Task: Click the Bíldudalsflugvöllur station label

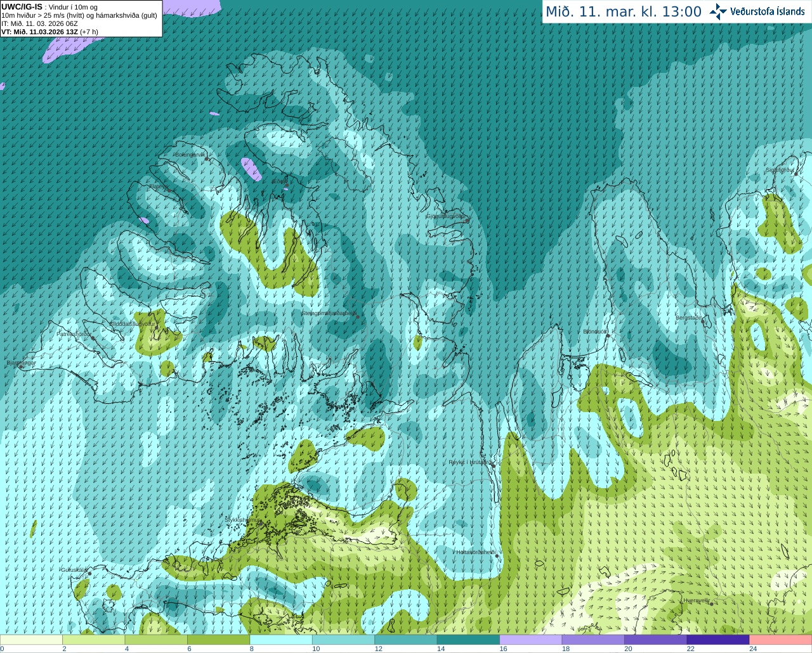Action: [x=133, y=323]
